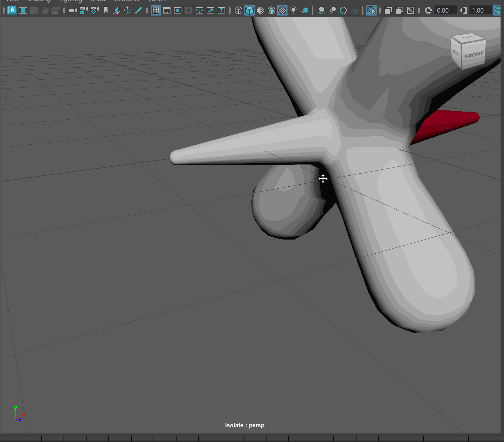Click LEFT face of the view cube
Image resolution: width=504 pixels, height=442 pixels.
[x=456, y=53]
